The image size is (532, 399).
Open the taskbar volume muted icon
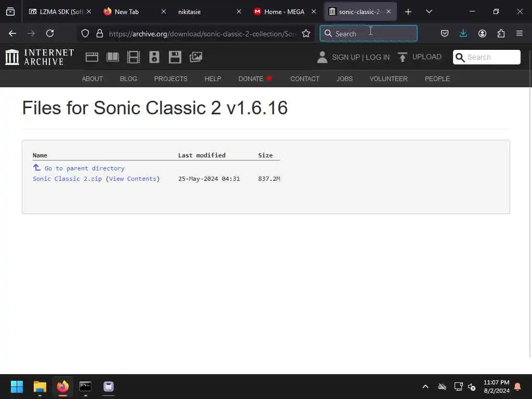click(472, 387)
